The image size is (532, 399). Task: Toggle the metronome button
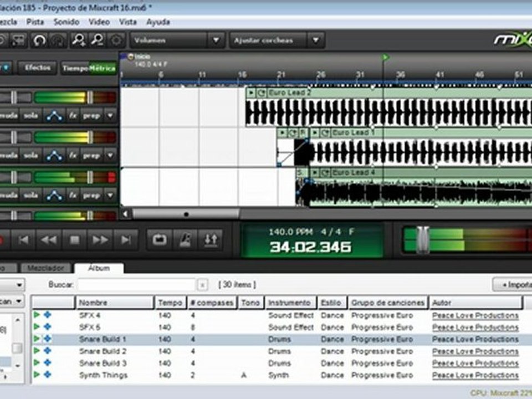pyautogui.click(x=185, y=240)
